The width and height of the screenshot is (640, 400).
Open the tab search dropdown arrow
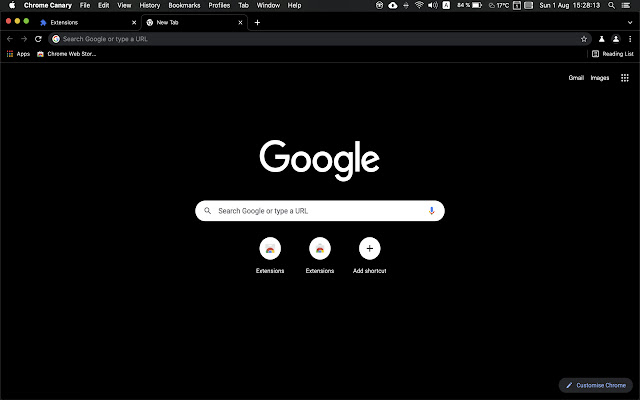(630, 22)
